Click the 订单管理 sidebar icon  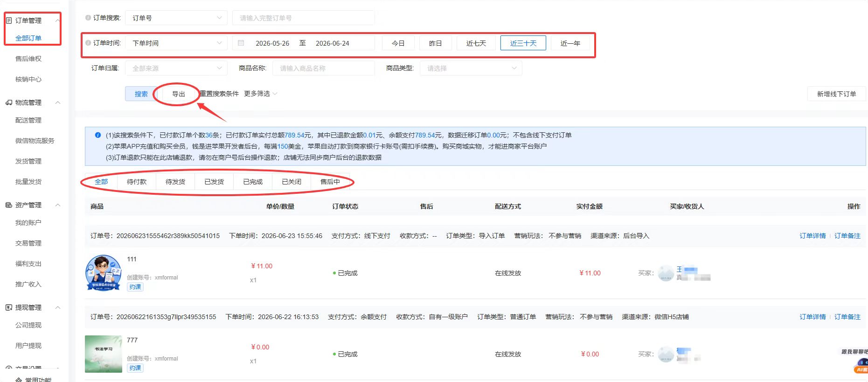pos(9,20)
